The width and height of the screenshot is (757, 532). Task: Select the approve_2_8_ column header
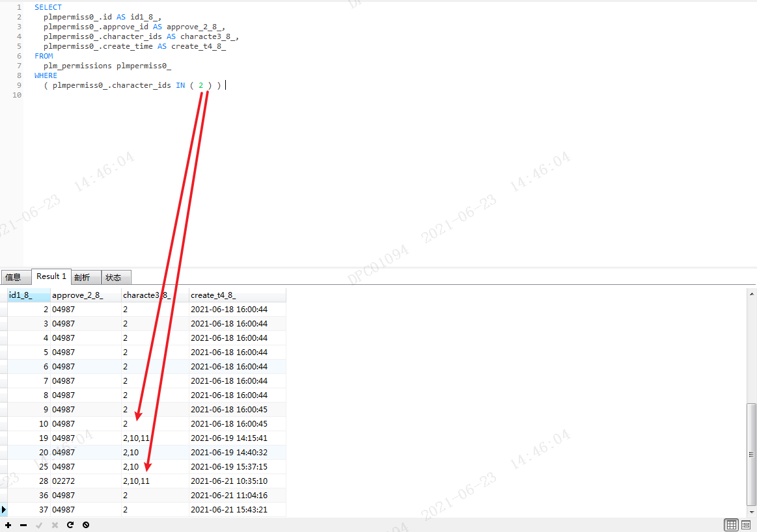tap(86, 295)
